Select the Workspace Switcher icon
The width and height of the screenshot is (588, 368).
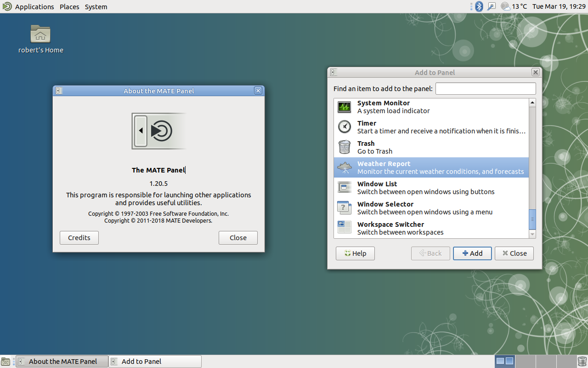point(344,228)
